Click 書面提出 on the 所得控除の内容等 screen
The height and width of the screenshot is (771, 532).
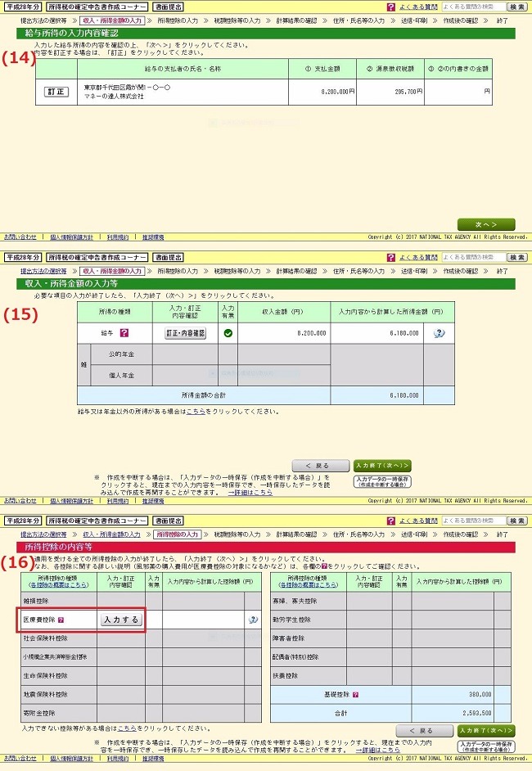(168, 521)
